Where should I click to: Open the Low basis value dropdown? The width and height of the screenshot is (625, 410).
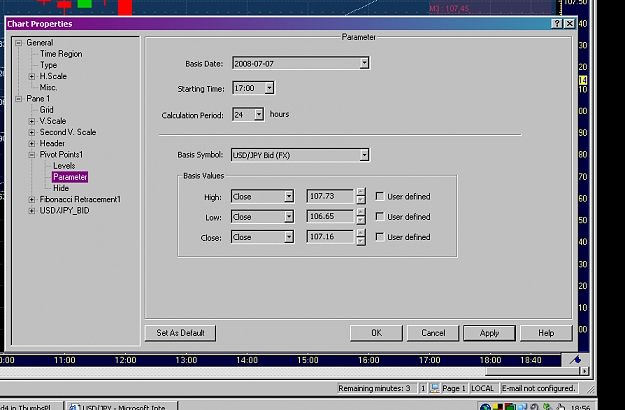289,216
